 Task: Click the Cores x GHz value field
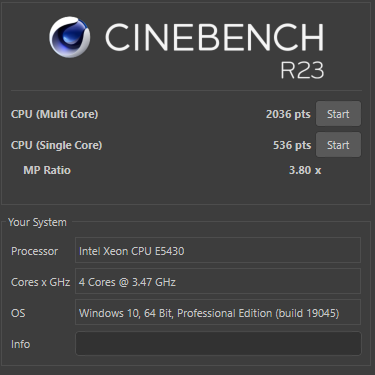(218, 282)
